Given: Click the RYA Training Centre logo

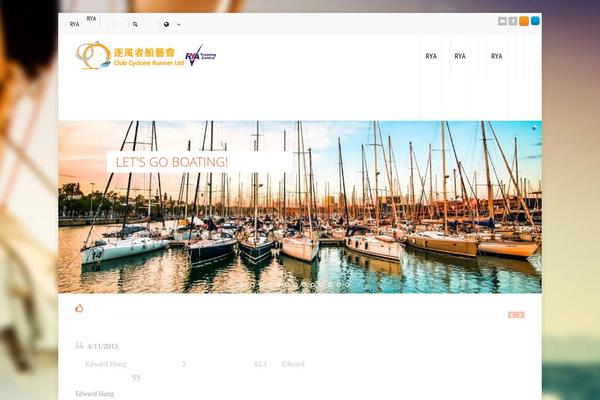Looking at the screenshot, I should click(x=201, y=56).
